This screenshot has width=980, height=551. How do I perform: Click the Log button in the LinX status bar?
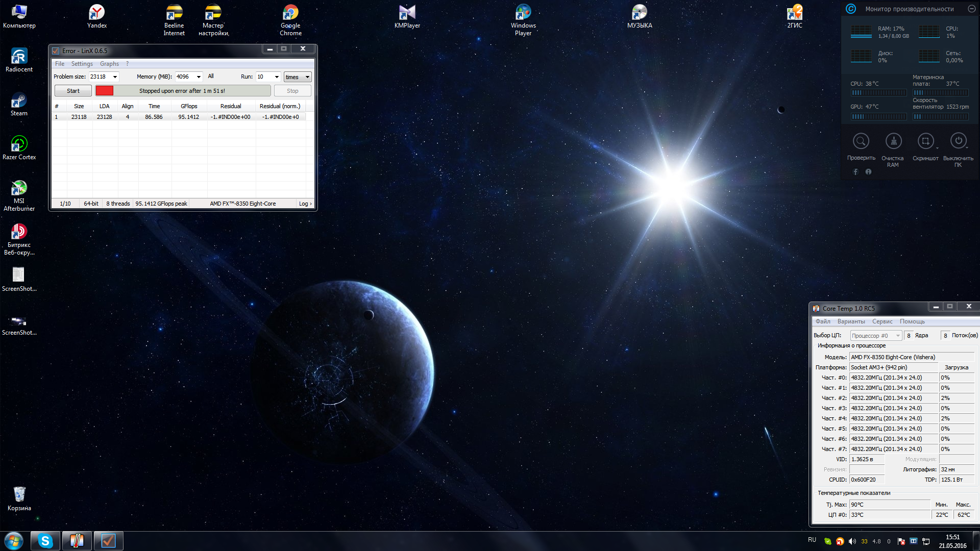pyautogui.click(x=305, y=204)
